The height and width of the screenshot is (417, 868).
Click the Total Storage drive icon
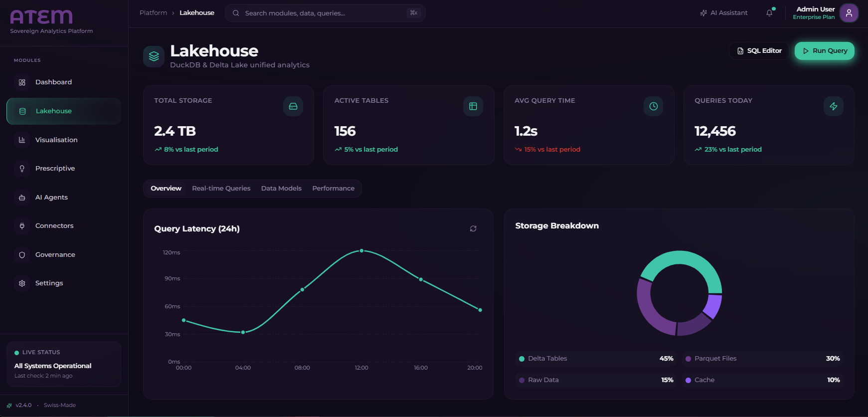pos(293,106)
